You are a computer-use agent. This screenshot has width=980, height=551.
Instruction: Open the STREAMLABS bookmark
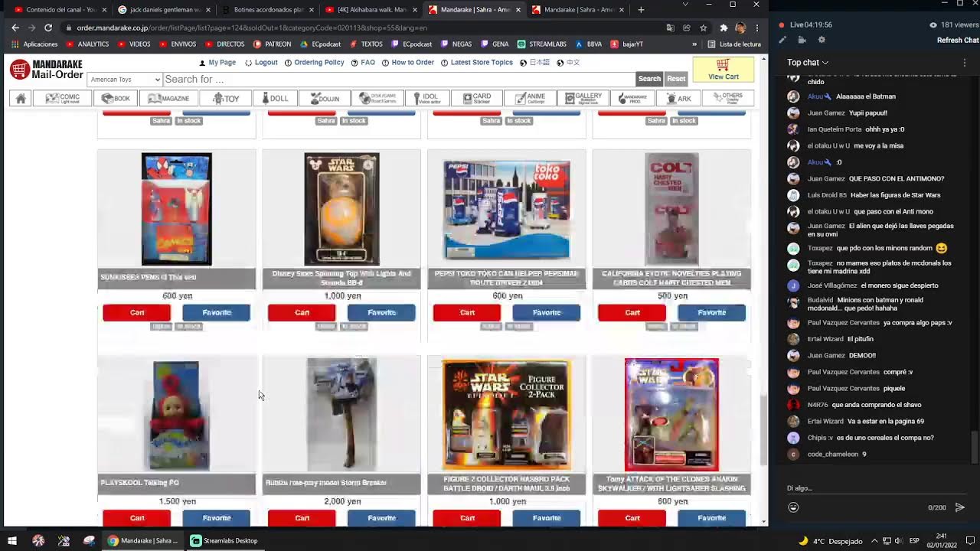(541, 44)
